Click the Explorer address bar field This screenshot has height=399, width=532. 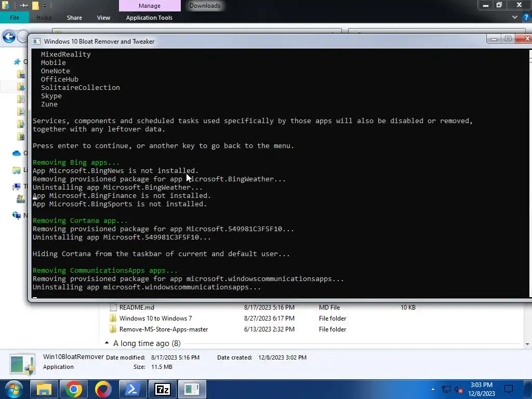197,31
